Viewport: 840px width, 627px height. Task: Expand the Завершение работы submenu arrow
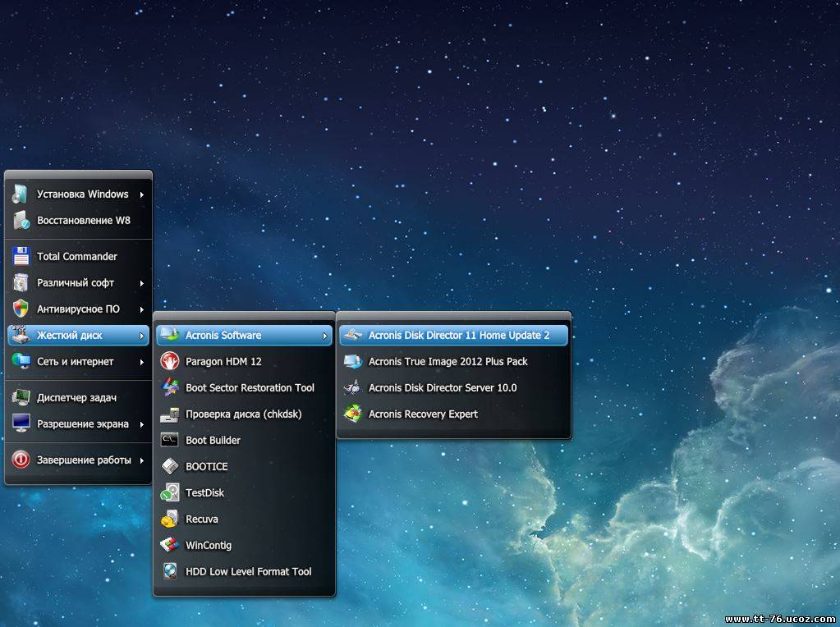tap(142, 460)
